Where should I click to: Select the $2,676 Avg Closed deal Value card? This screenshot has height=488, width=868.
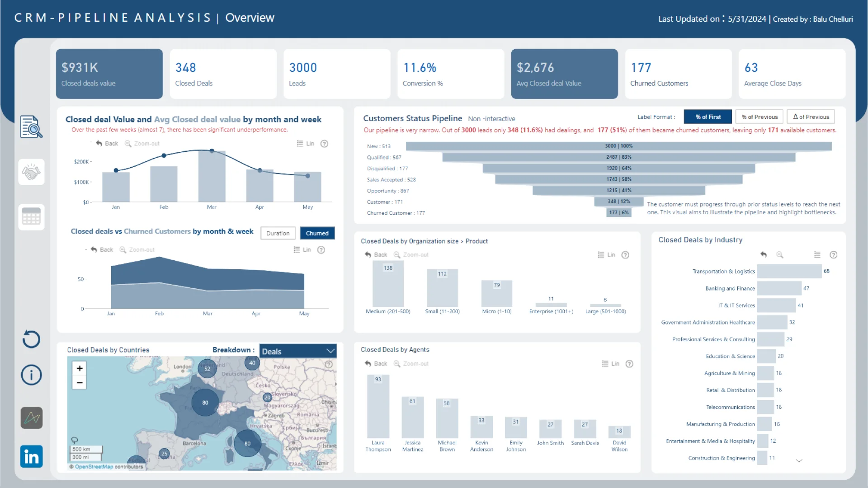[565, 74]
